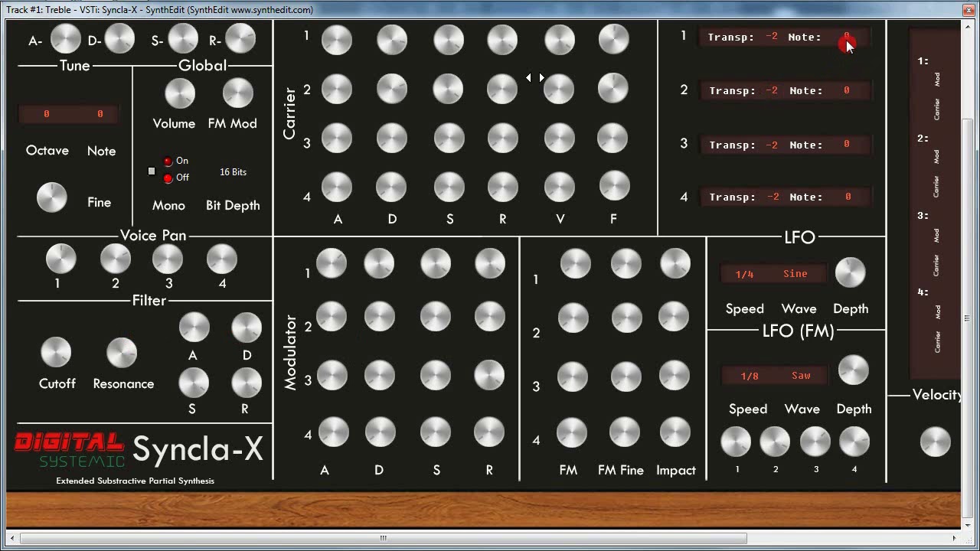The width and height of the screenshot is (980, 551).
Task: Open the LFO Wave Sine selector
Action: coord(795,274)
